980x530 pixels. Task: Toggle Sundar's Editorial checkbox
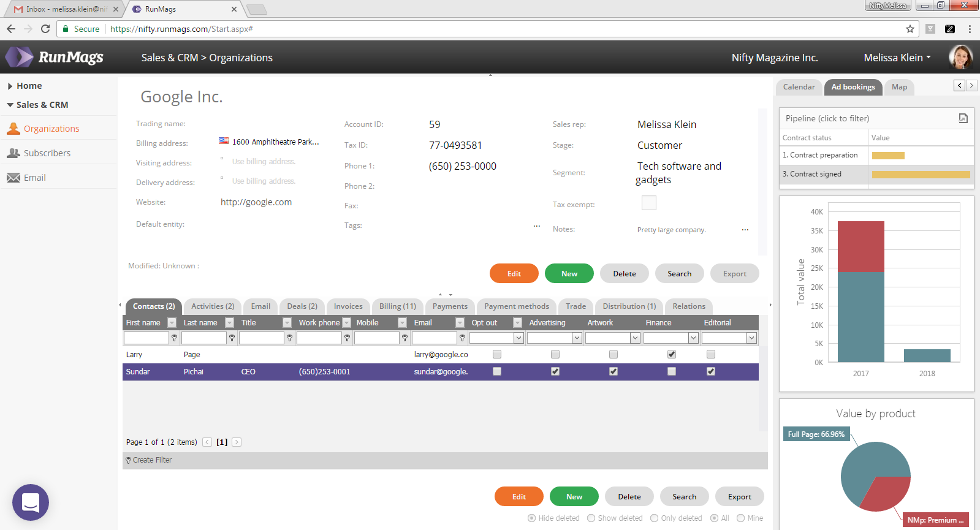[711, 371]
